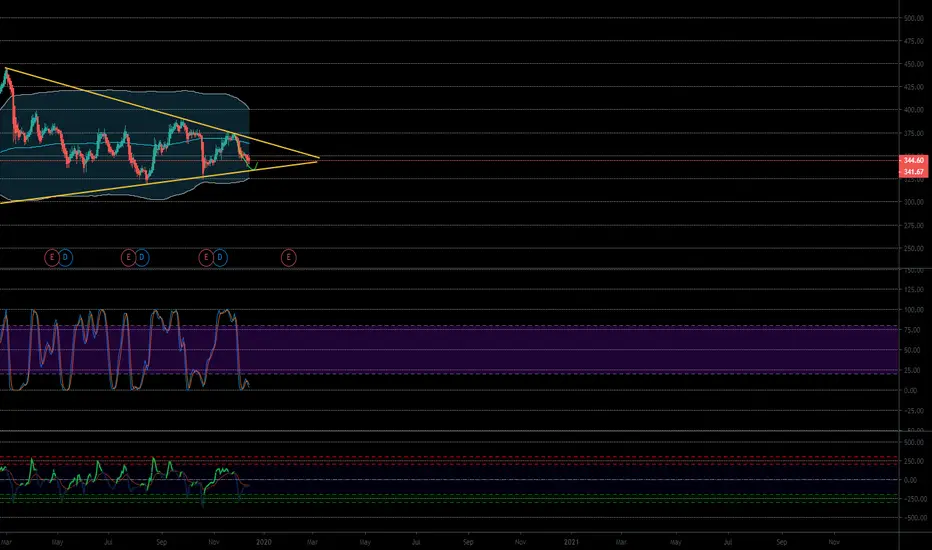Select the lower ascending yellow trendline
The width and height of the screenshot is (932, 550).
pos(159,182)
